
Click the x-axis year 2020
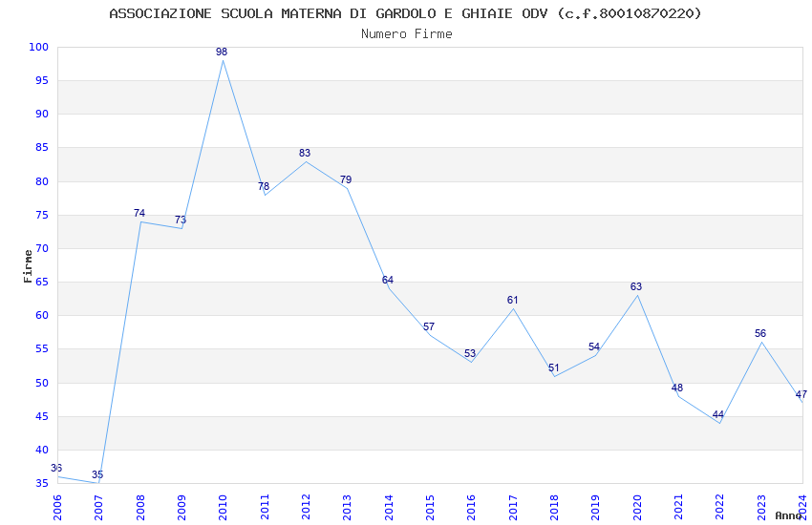637,508
